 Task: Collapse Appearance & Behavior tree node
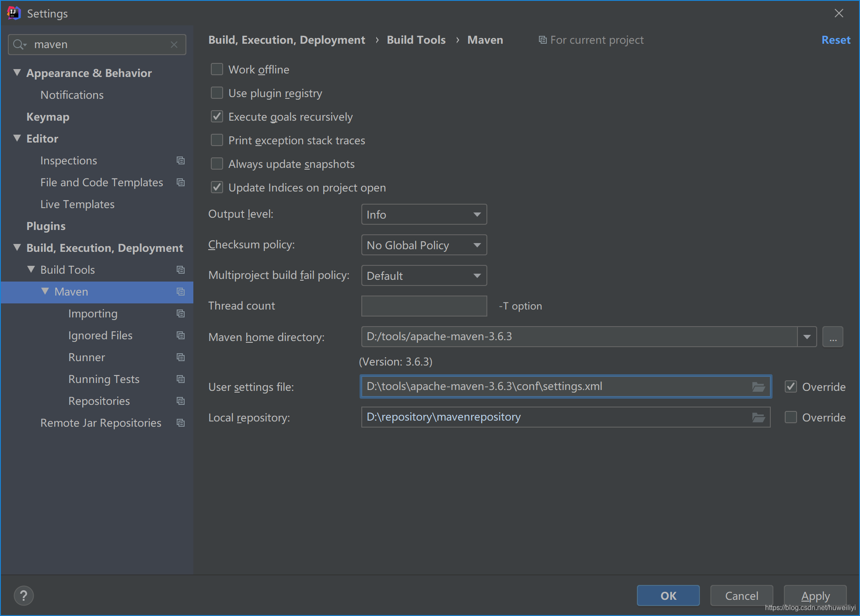(17, 73)
